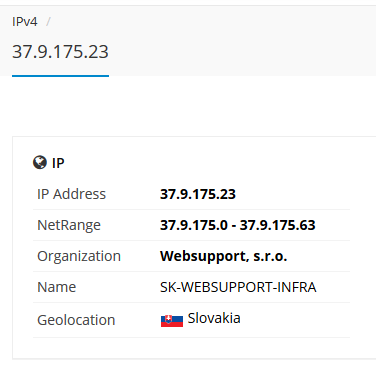Click the Name row label
This screenshot has height=378, width=376.
(57, 287)
